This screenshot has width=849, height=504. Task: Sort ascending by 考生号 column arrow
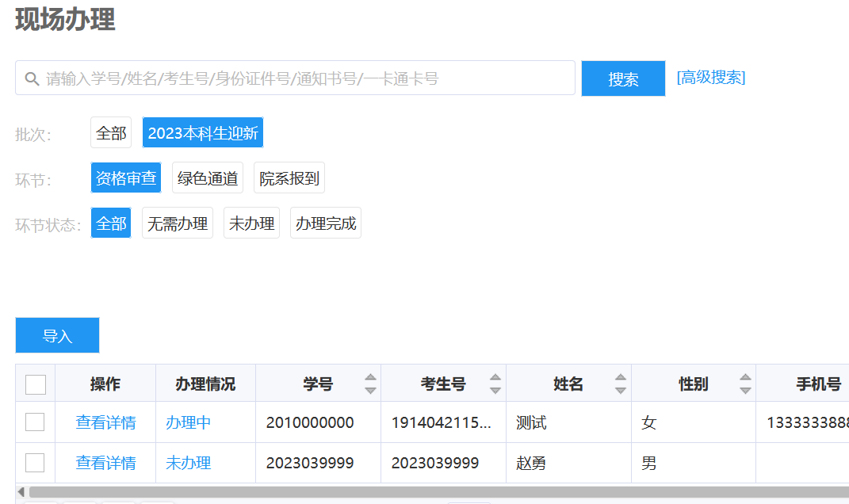pos(495,378)
